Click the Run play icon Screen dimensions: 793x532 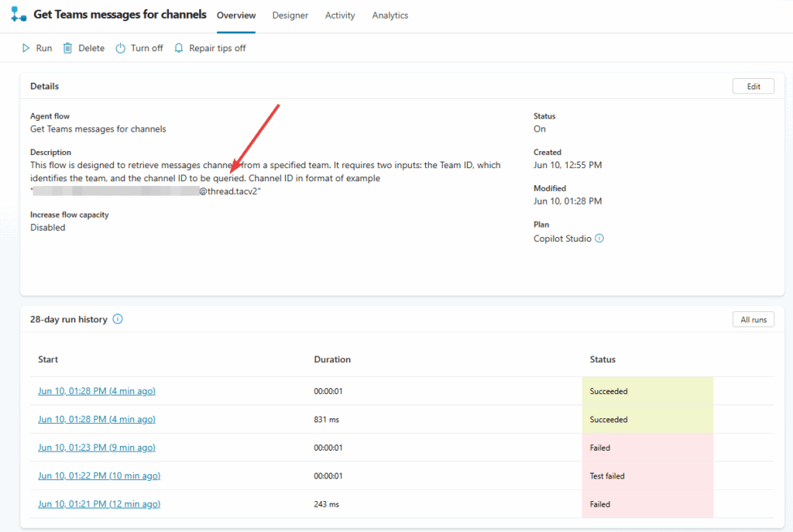point(26,48)
